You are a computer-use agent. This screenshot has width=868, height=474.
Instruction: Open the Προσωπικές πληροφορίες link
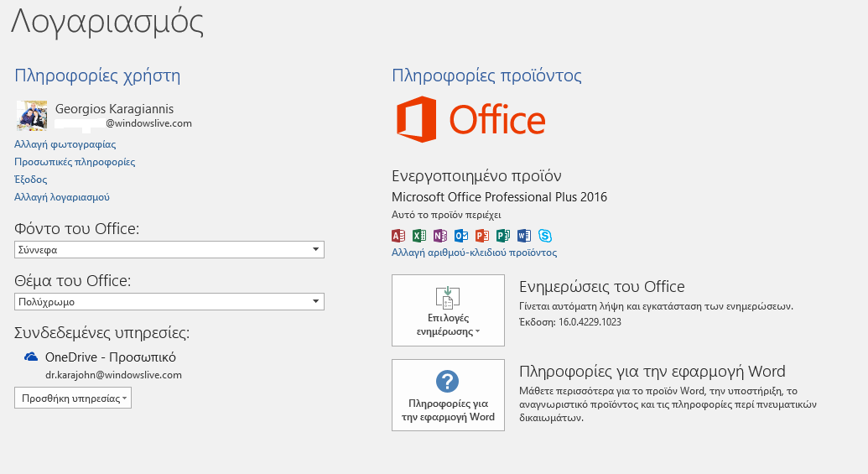point(75,162)
